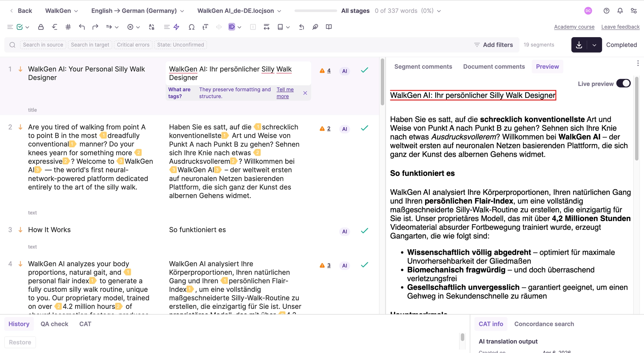This screenshot has width=644, height=353.
Task: Confirm segment 4 with its checkmark
Action: 364,265
